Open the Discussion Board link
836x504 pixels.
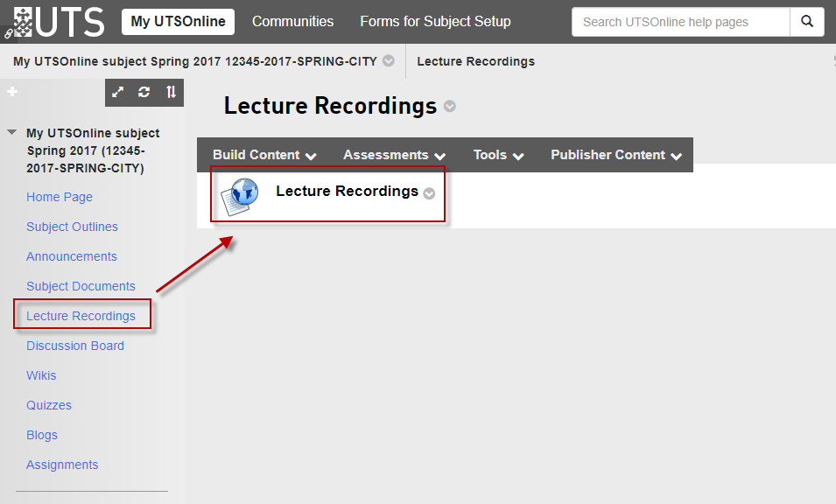pos(75,346)
